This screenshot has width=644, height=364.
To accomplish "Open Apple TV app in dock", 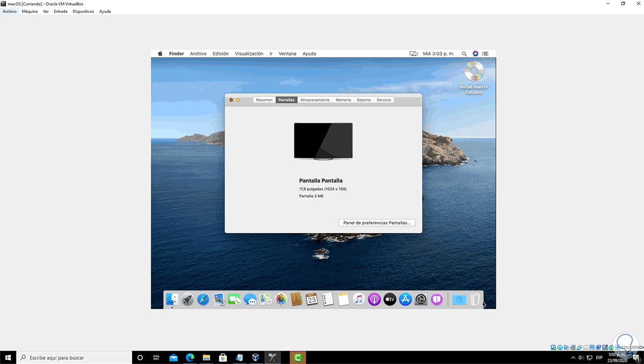I will (x=390, y=300).
